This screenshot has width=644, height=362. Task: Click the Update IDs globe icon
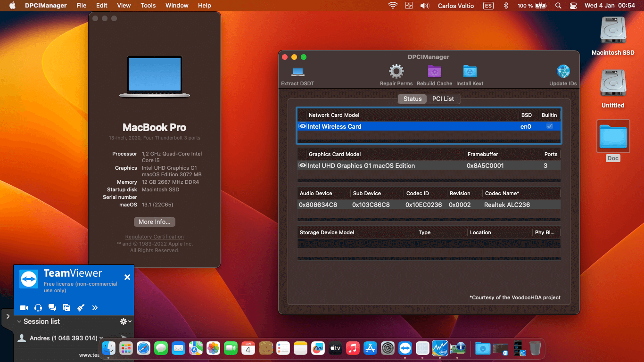click(563, 72)
